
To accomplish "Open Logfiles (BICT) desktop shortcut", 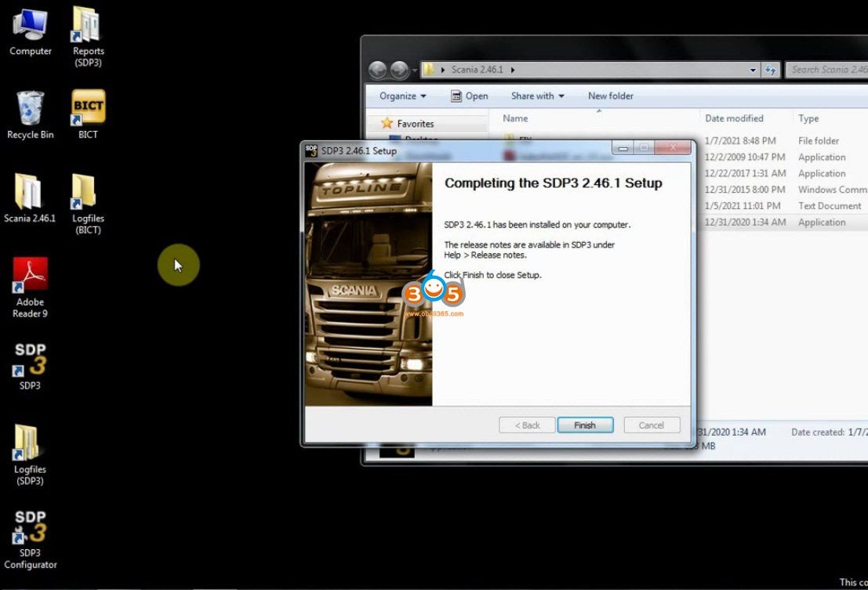I will point(88,204).
